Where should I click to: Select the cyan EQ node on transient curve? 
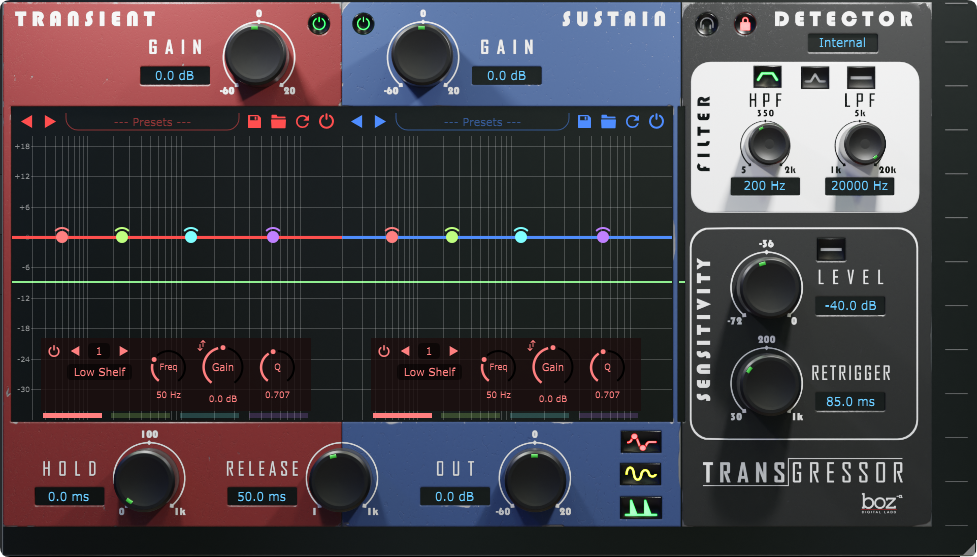(x=191, y=236)
